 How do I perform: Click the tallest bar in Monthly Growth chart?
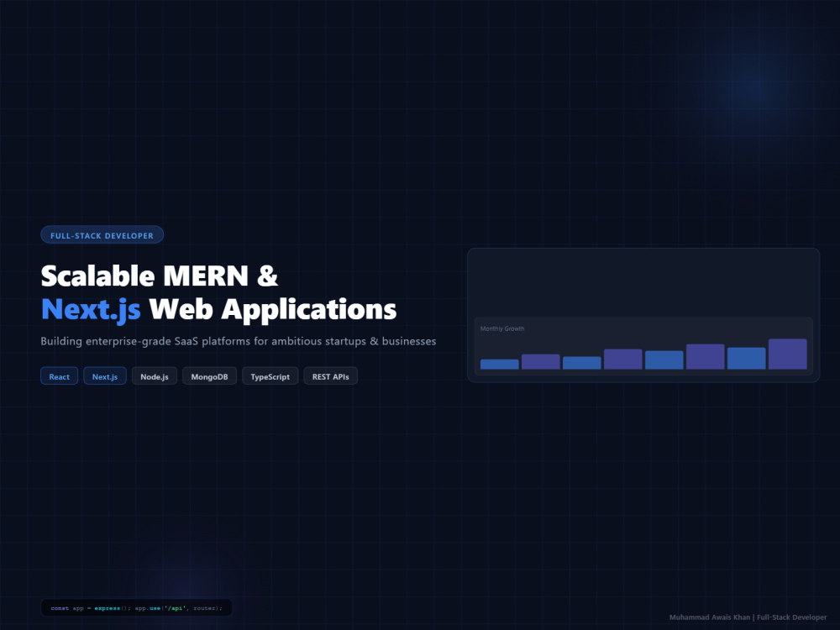[x=788, y=354]
